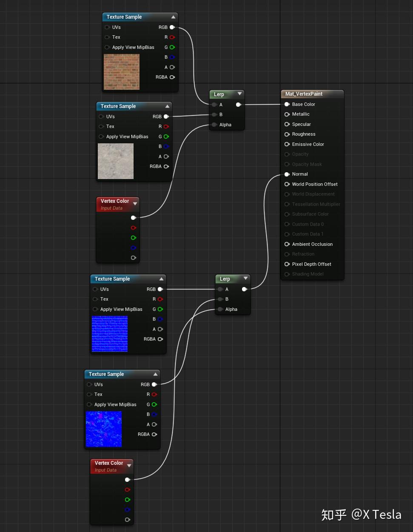This screenshot has height=532, width=413.
Task: Click the Apply View MipBias input on the brick Texture Sample
Action: pyautogui.click(x=107, y=47)
